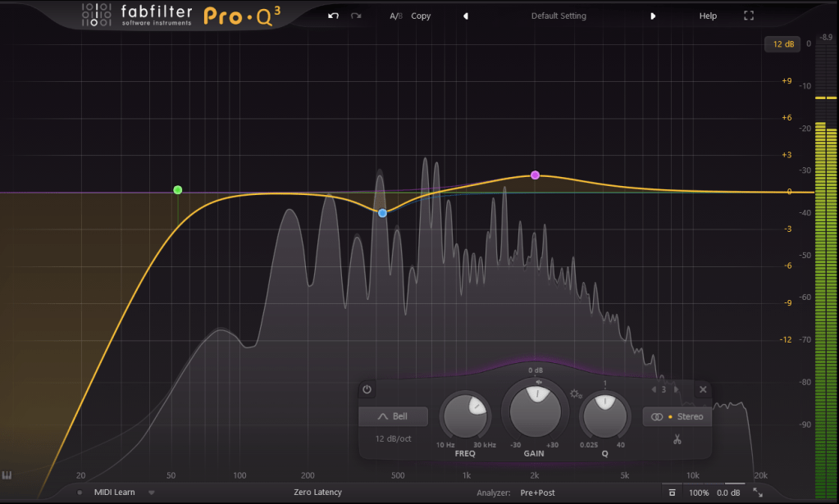Close the band controls with X
Image resolution: width=839 pixels, height=504 pixels.
703,390
